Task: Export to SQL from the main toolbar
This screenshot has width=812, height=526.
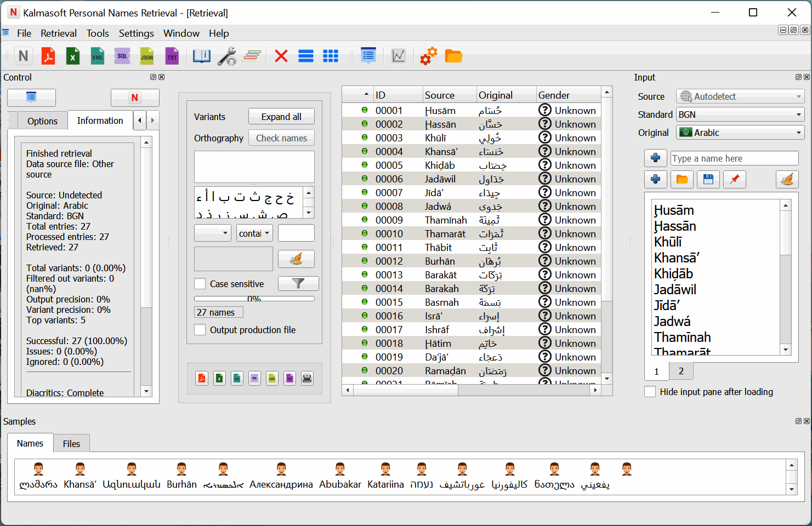Action: (x=122, y=56)
